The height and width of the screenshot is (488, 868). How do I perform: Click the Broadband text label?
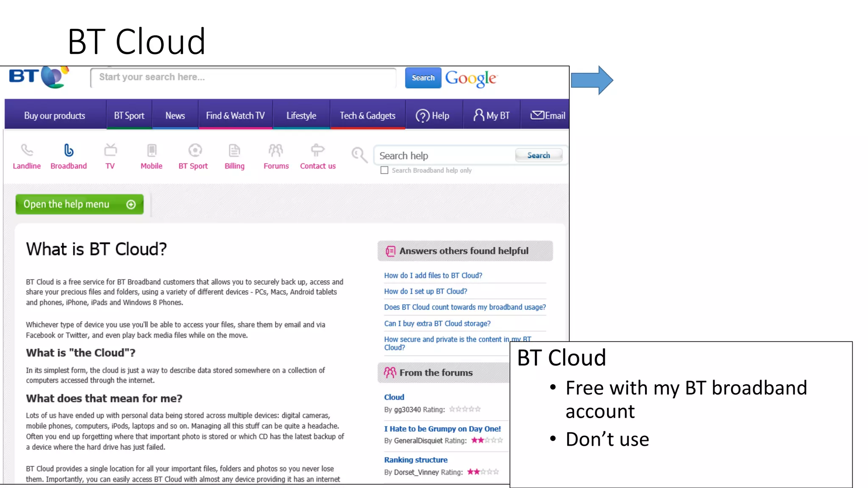click(x=69, y=166)
